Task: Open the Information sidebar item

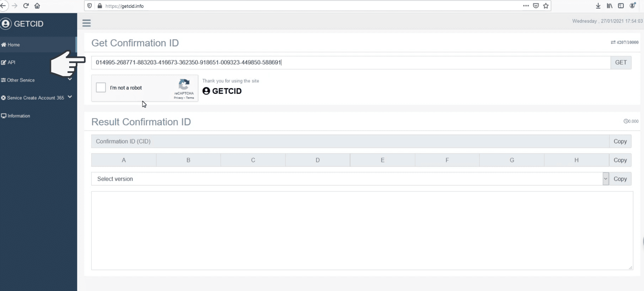Action: (19, 116)
